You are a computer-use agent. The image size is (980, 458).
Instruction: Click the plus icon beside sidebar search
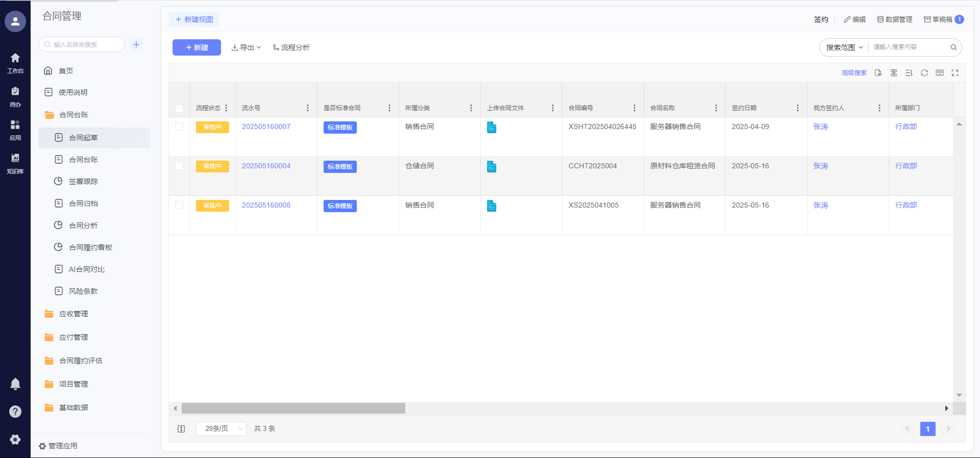click(136, 44)
